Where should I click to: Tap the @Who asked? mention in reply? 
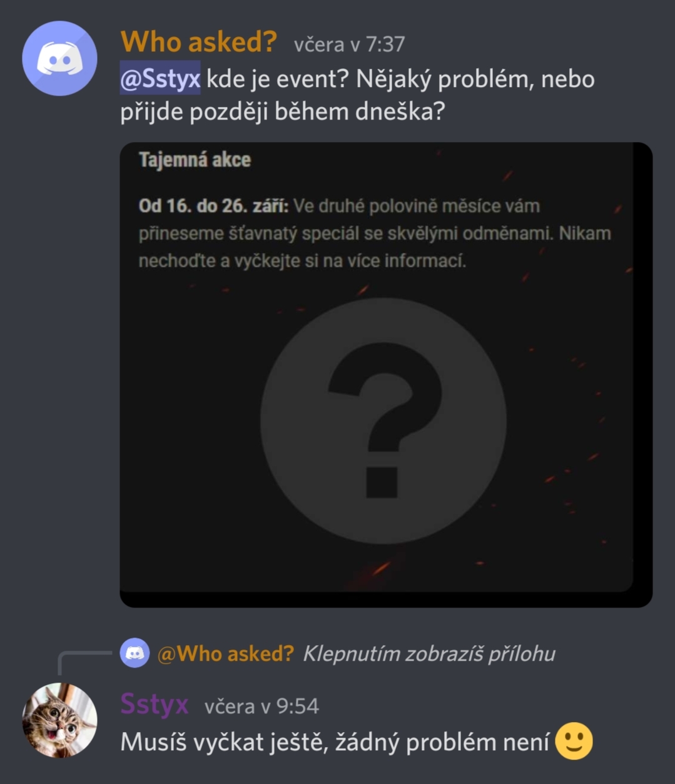click(x=225, y=653)
